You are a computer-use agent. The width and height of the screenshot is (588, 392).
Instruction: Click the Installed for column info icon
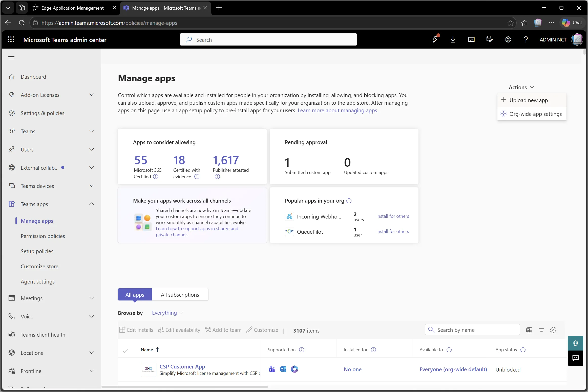click(x=373, y=350)
